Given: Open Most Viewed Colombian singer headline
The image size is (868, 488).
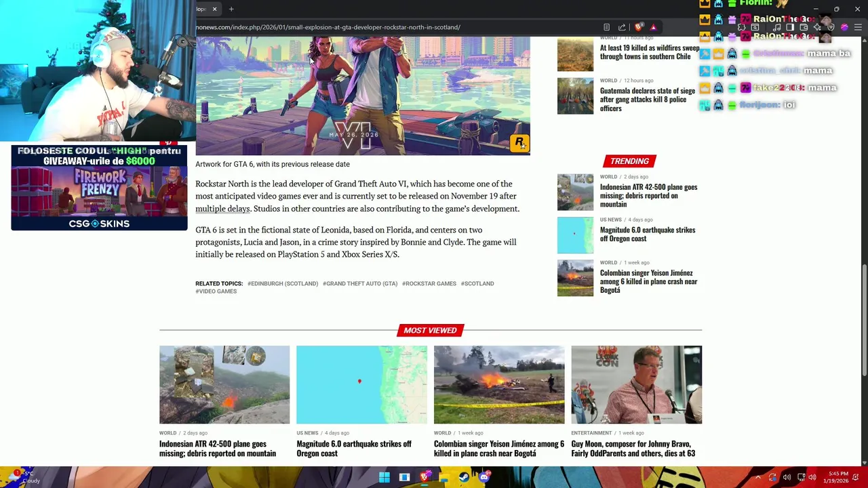Looking at the screenshot, I should coord(499,449).
